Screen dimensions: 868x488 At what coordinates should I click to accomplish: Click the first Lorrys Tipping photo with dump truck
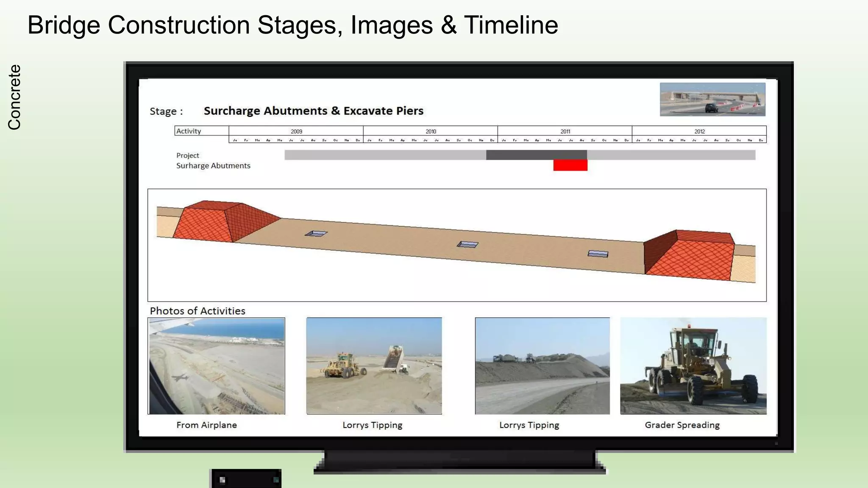click(x=374, y=366)
